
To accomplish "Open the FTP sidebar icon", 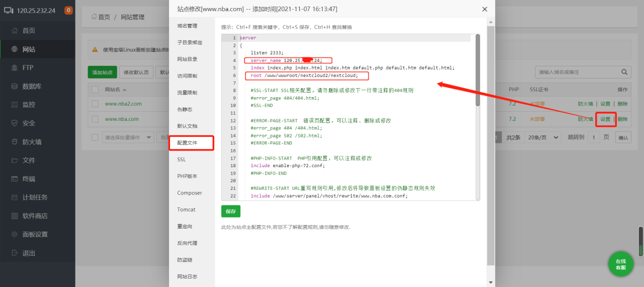I will pos(15,67).
